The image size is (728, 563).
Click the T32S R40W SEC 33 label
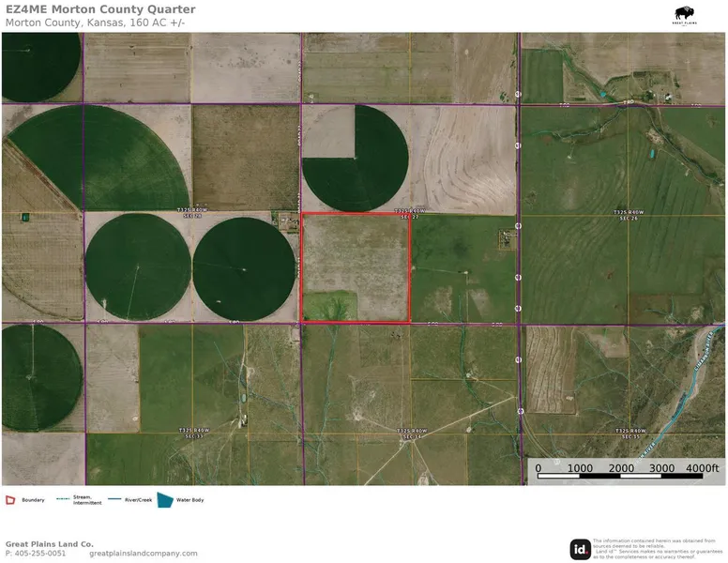192,434
